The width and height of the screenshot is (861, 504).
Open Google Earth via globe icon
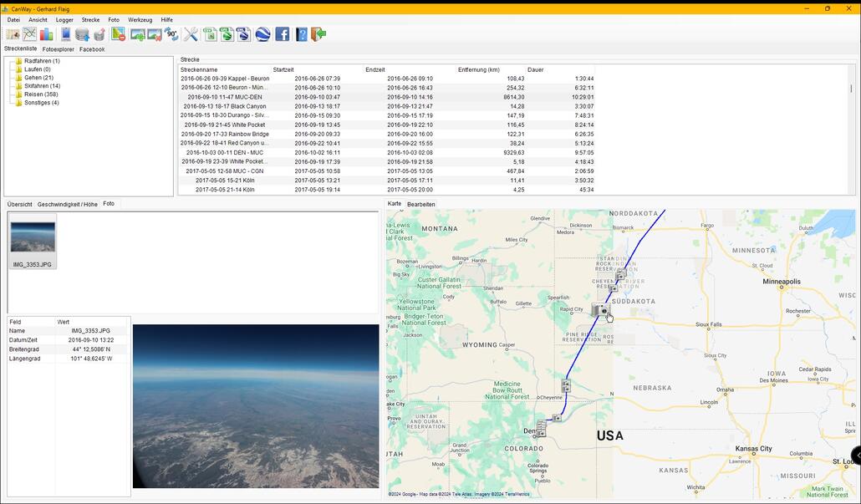(x=262, y=34)
